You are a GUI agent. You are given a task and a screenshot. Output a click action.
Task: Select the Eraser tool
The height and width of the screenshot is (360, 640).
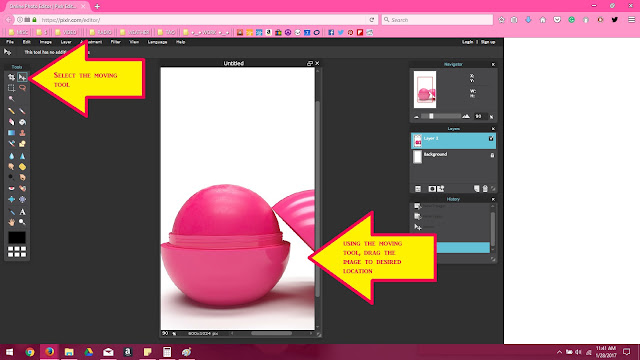(11, 122)
